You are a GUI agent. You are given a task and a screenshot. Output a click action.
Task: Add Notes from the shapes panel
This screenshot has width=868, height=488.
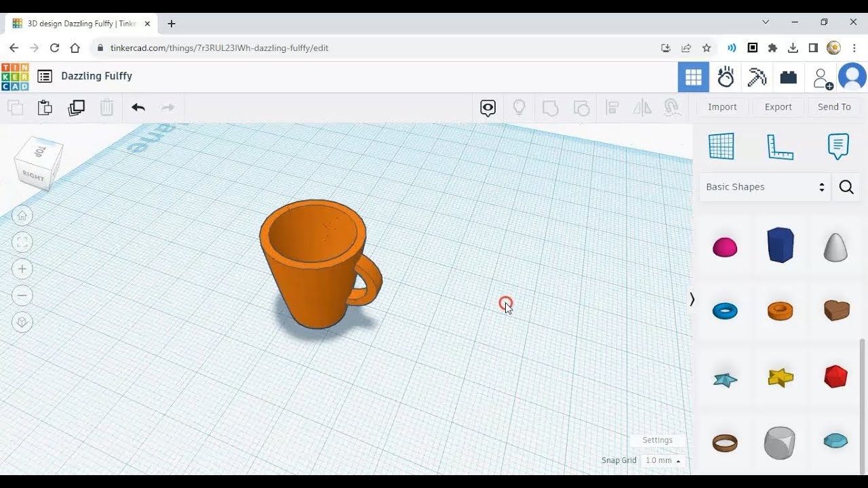coord(838,146)
